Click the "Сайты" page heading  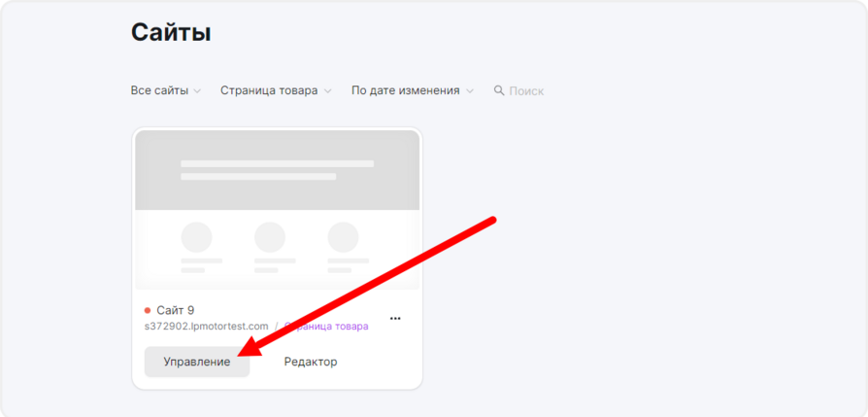tap(171, 32)
